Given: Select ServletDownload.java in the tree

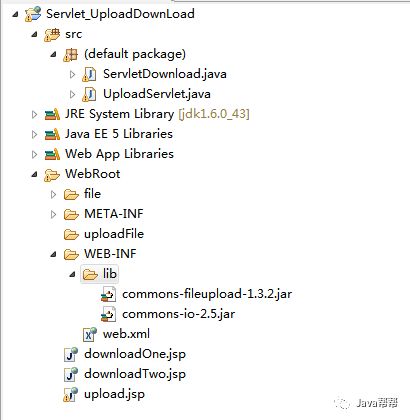Looking at the screenshot, I should point(165,74).
